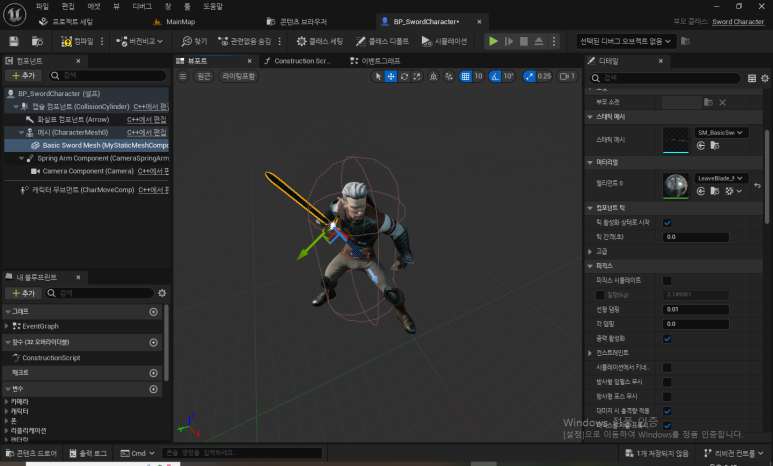Select the 화살표 컴포넌트 (Arrow) row
This screenshot has height=466, width=773.
point(87,119)
